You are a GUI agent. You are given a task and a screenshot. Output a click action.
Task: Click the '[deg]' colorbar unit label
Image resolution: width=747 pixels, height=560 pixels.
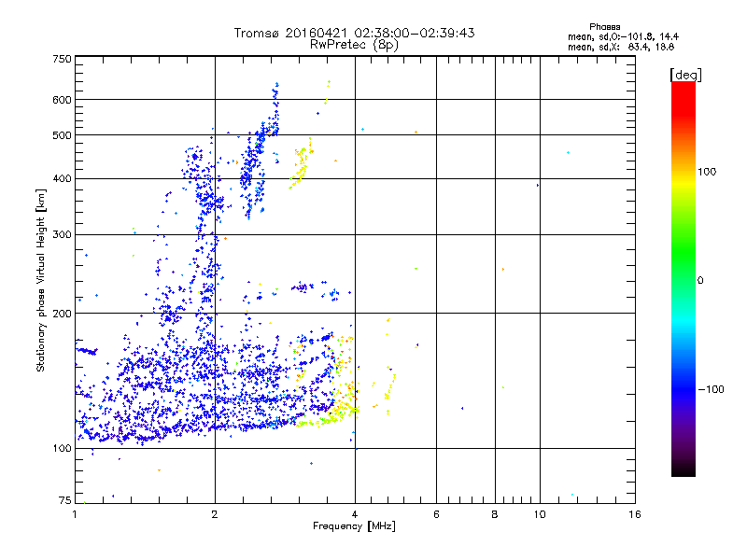click(x=685, y=75)
